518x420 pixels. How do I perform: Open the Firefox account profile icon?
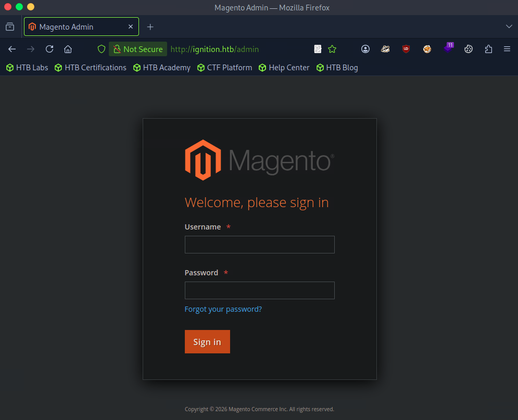(365, 49)
